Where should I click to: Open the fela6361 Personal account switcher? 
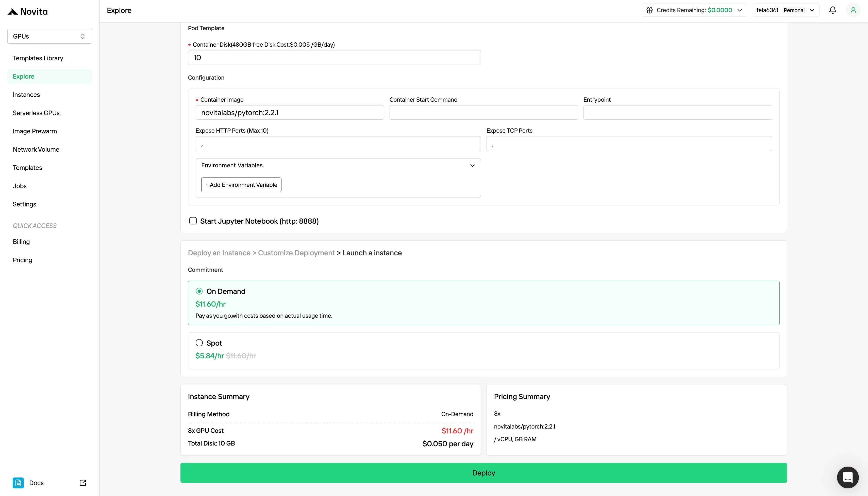click(x=786, y=10)
